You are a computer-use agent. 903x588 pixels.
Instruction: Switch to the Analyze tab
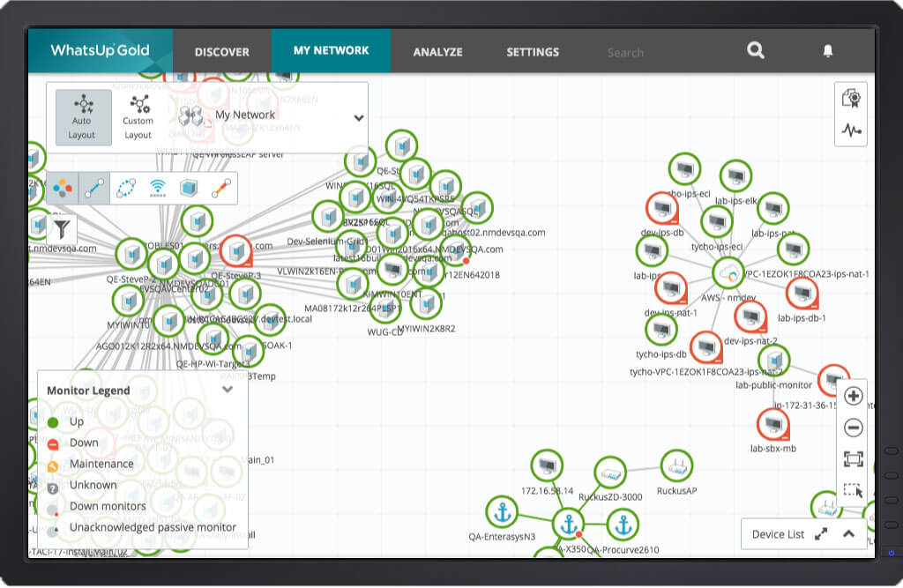pyautogui.click(x=437, y=52)
